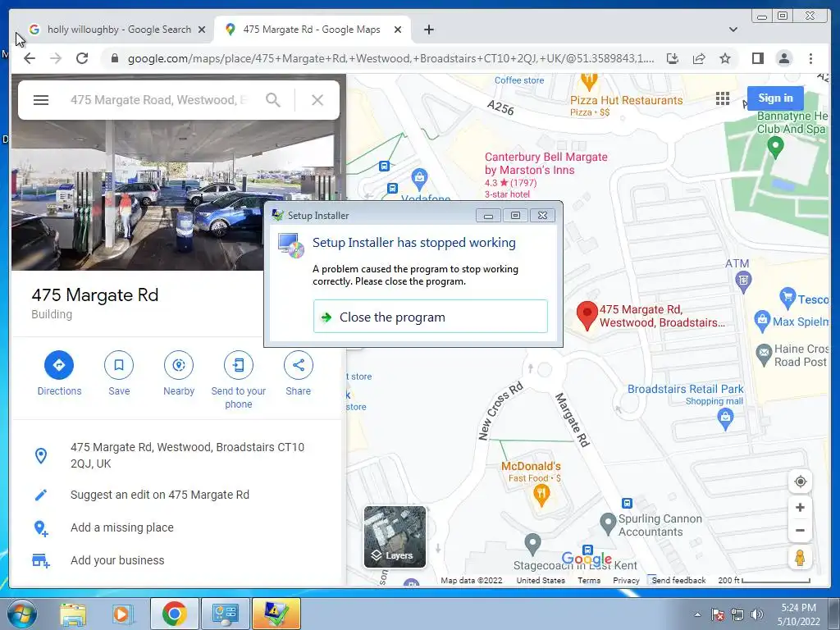Open the Windows Start button
Image resolution: width=840 pixels, height=630 pixels.
click(21, 614)
